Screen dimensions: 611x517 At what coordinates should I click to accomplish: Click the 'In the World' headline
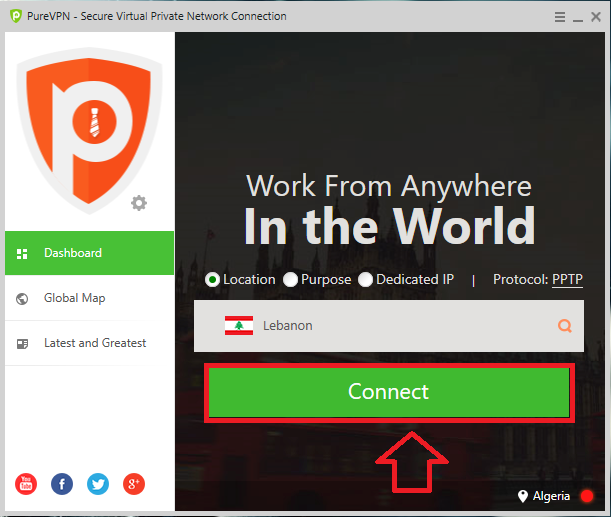(390, 226)
